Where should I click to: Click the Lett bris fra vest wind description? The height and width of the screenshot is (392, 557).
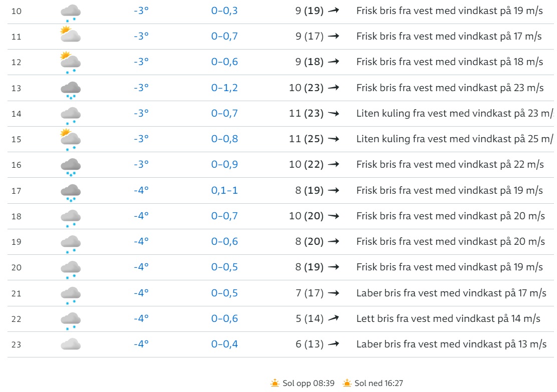(x=448, y=318)
